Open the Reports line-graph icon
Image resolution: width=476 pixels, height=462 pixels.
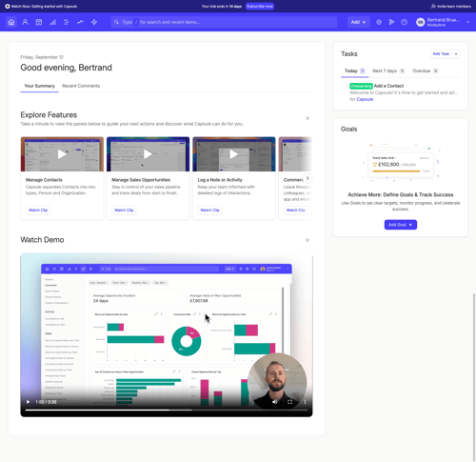coord(80,22)
